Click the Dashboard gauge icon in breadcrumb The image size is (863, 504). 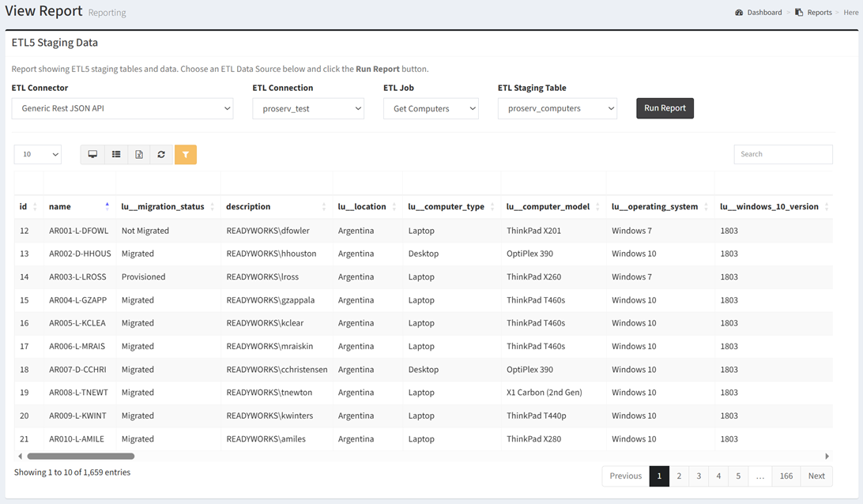[739, 13]
